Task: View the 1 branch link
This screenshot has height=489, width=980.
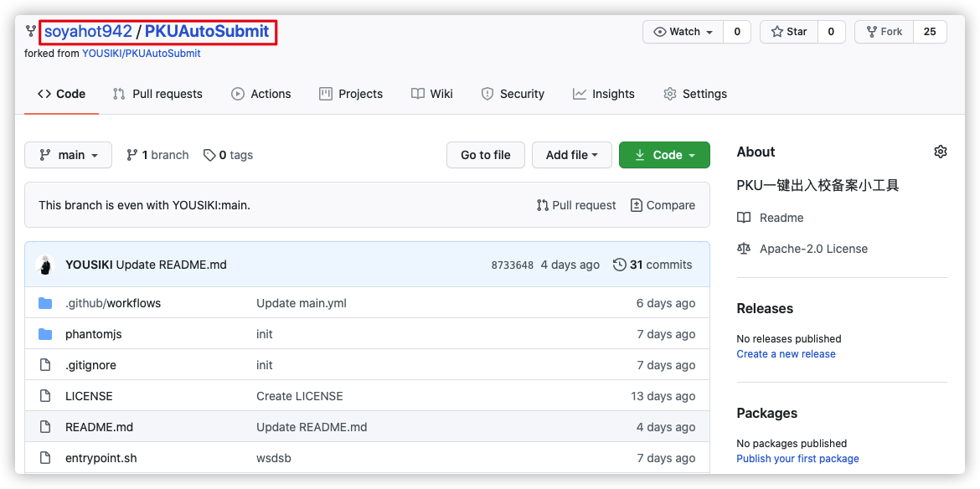Action: point(157,155)
